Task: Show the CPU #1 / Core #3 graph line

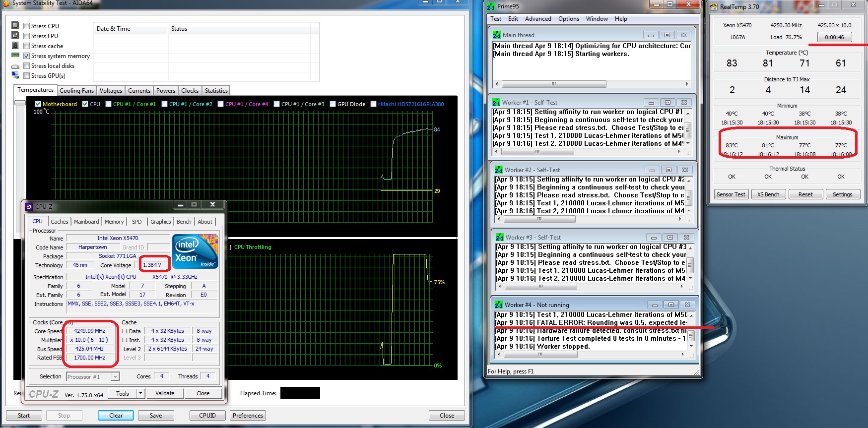Action: [276, 104]
